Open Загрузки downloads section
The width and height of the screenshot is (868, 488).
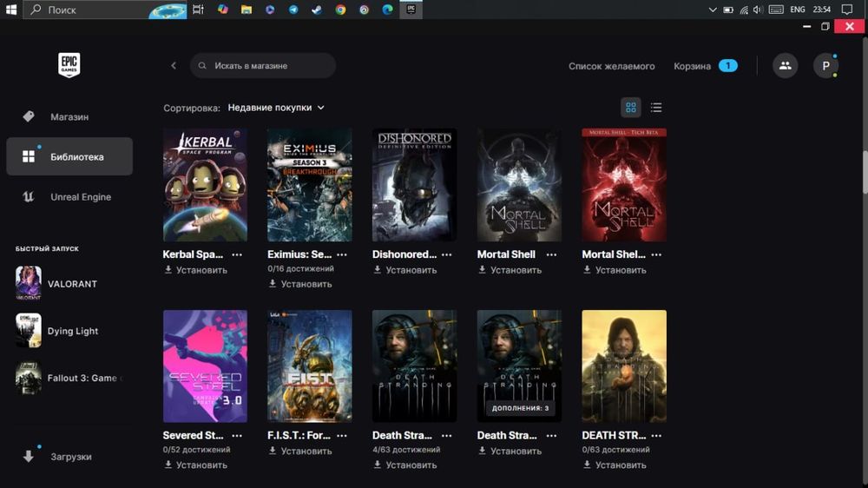(x=69, y=457)
